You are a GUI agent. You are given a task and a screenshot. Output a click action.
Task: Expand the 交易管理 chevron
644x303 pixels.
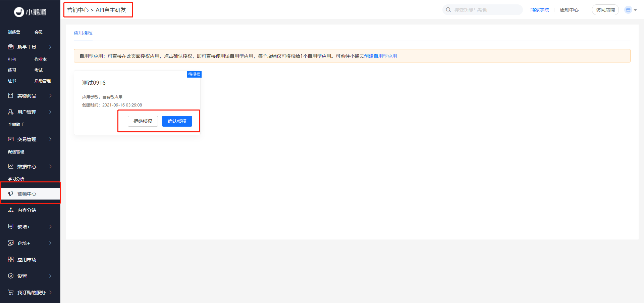tap(50, 139)
